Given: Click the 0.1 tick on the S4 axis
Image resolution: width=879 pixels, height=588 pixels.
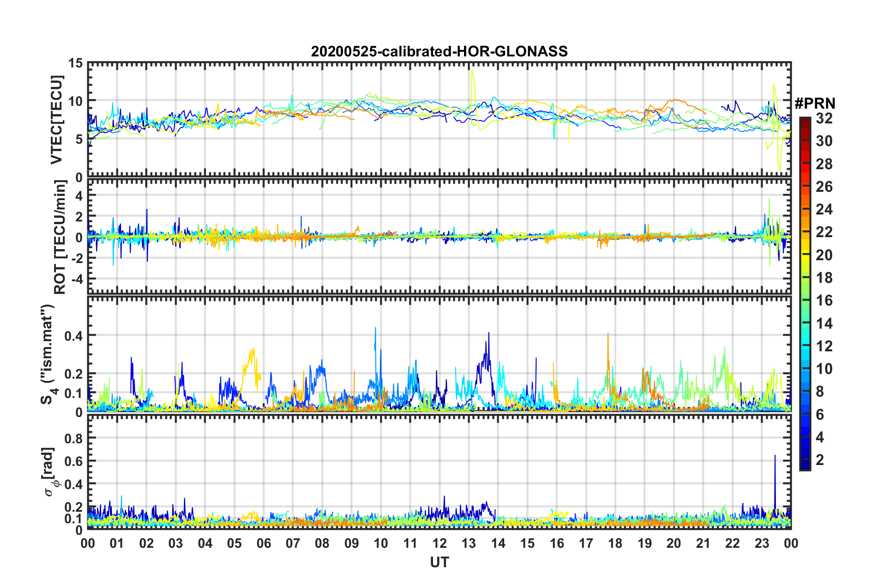Looking at the screenshot, I should click(x=74, y=393).
